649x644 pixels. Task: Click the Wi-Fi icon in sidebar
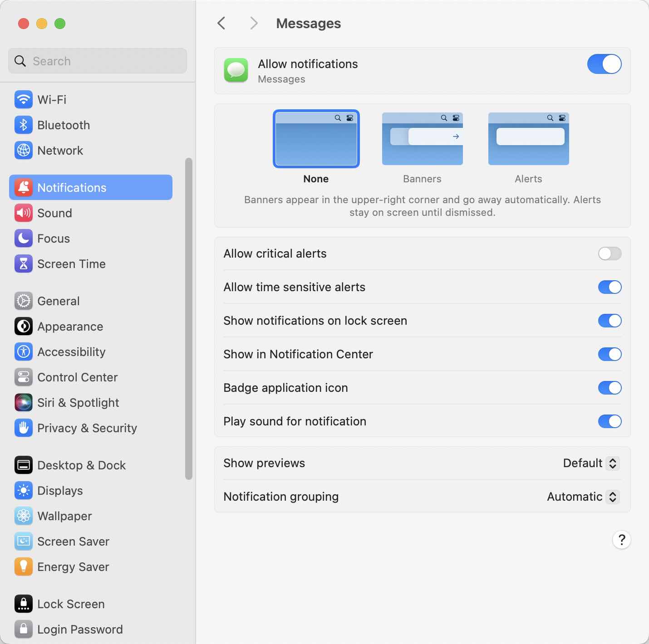pos(23,100)
